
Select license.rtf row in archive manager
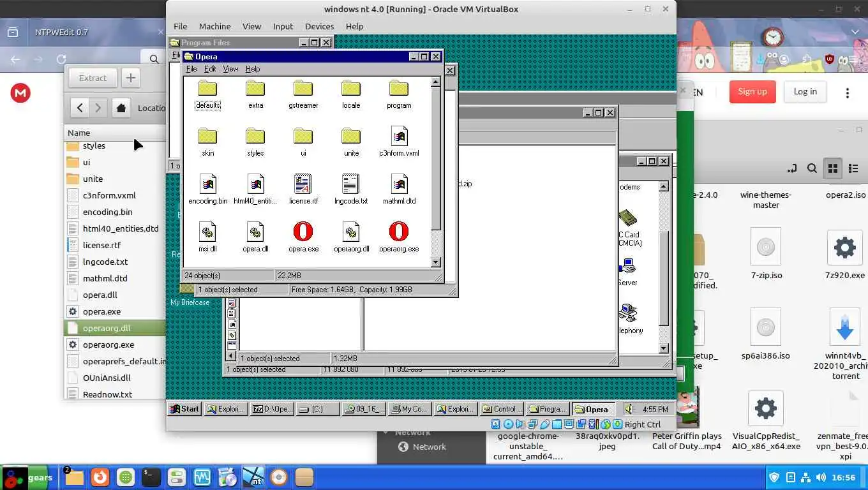115,245
